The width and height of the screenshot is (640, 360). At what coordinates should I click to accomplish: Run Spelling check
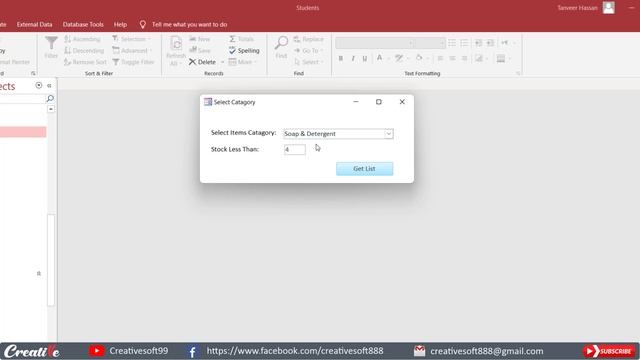(244, 51)
